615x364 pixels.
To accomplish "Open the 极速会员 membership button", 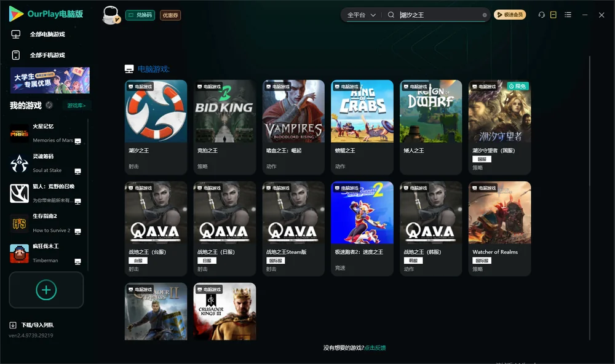I will [x=510, y=15].
